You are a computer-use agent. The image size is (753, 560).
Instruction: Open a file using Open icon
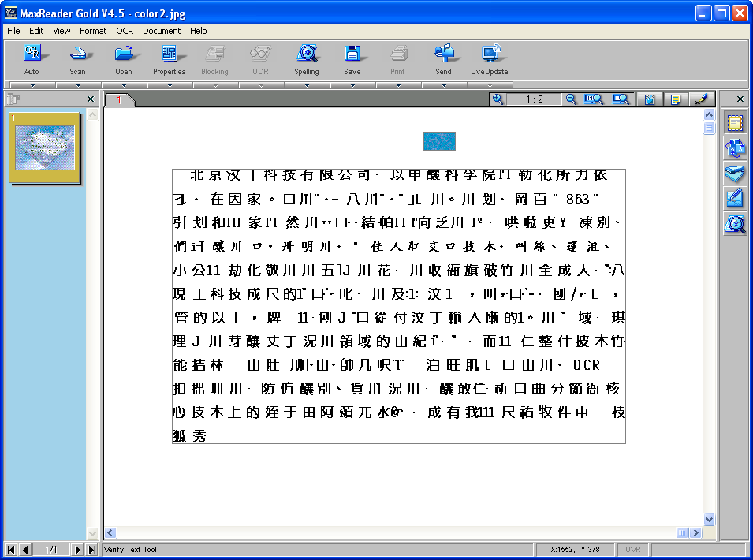(x=124, y=60)
